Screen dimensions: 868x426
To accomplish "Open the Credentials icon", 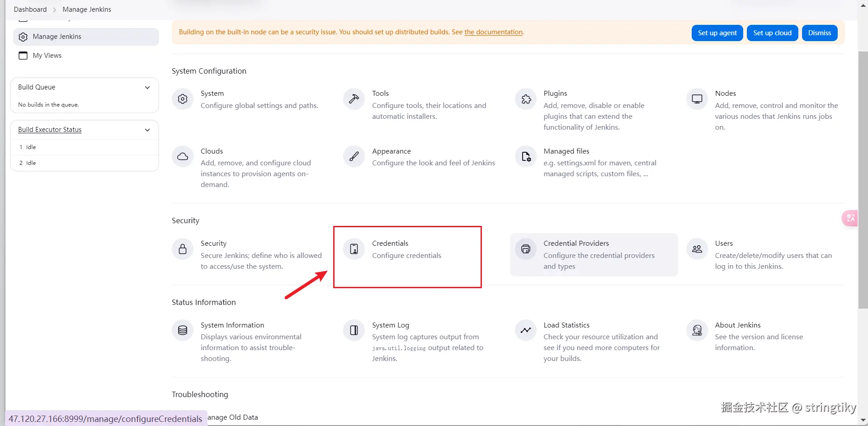I will pos(354,249).
